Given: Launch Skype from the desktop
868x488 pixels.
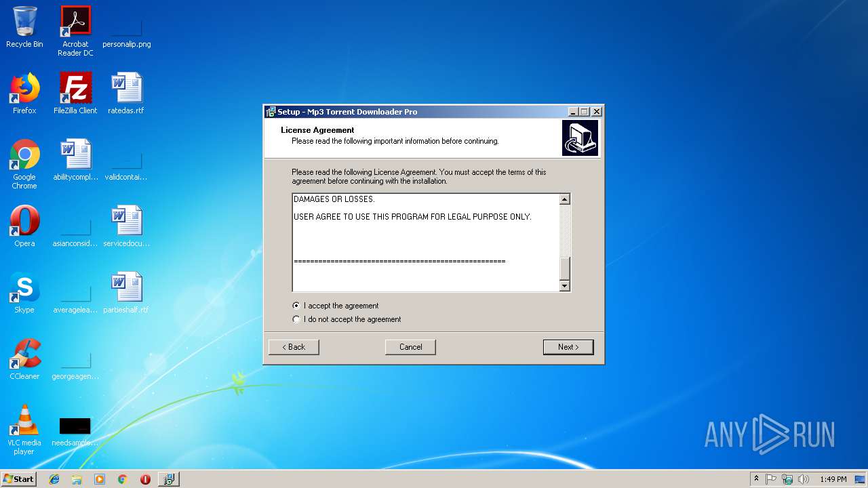Looking at the screenshot, I should tap(24, 293).
